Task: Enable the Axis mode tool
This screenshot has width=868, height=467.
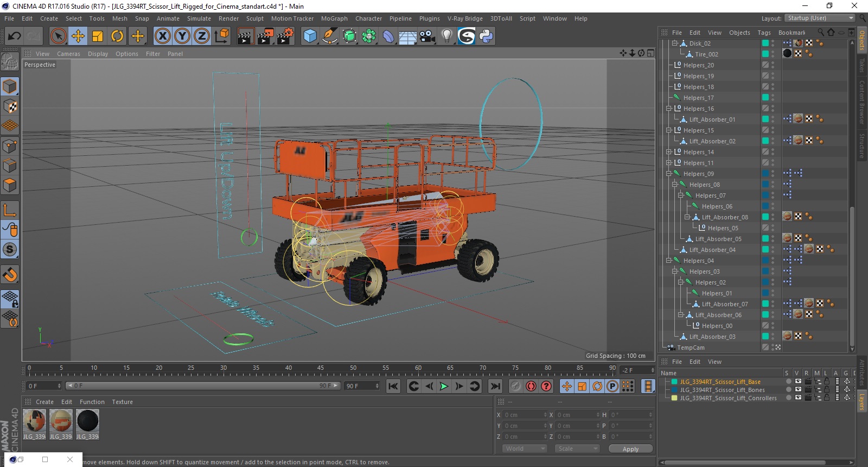Action: pyautogui.click(x=10, y=210)
